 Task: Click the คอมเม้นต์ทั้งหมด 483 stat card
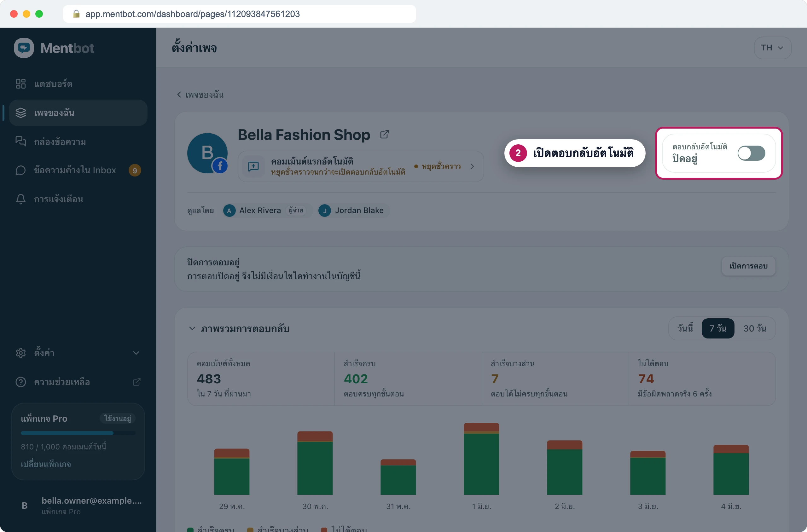click(x=261, y=379)
